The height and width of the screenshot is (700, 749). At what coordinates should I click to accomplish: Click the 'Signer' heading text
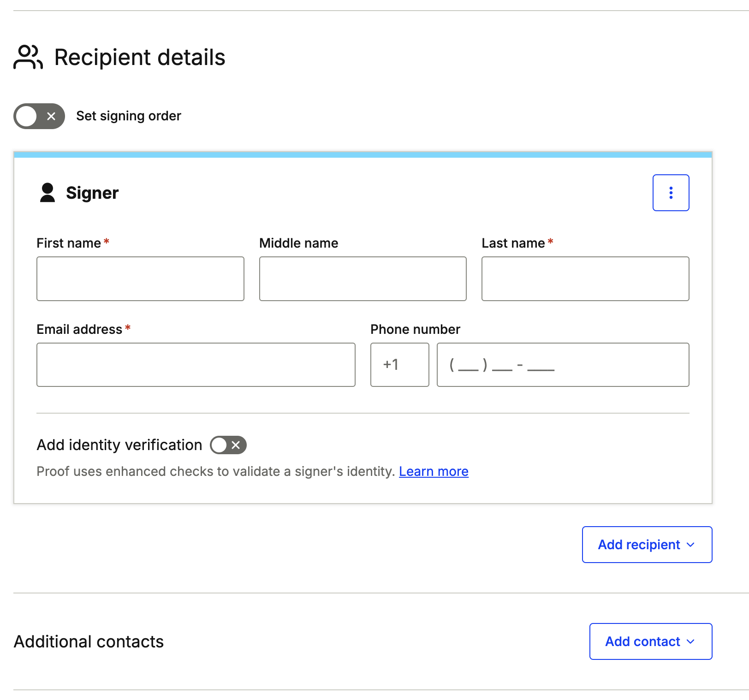(92, 193)
